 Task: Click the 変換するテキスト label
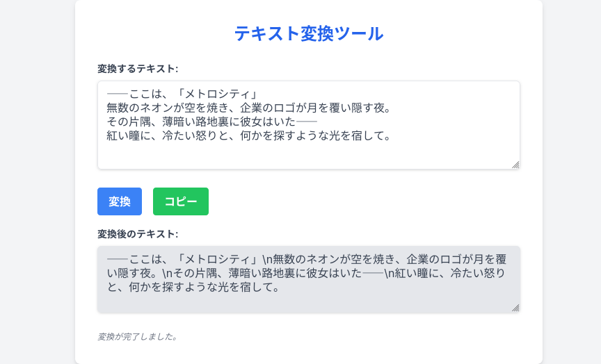point(138,68)
